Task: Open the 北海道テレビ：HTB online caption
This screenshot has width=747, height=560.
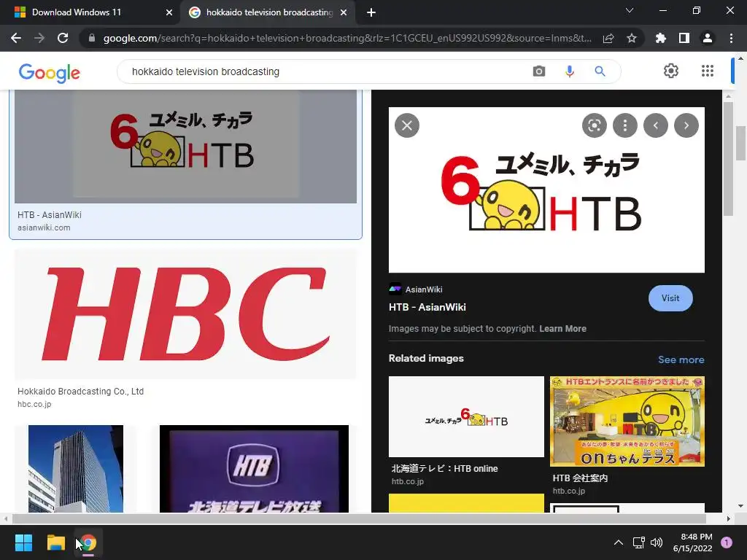Action: 444,469
